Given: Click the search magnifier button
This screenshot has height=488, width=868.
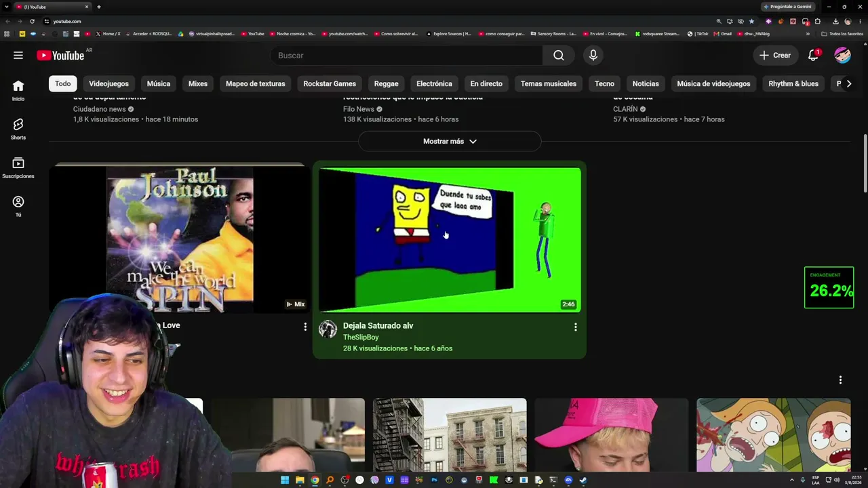Looking at the screenshot, I should (x=559, y=56).
